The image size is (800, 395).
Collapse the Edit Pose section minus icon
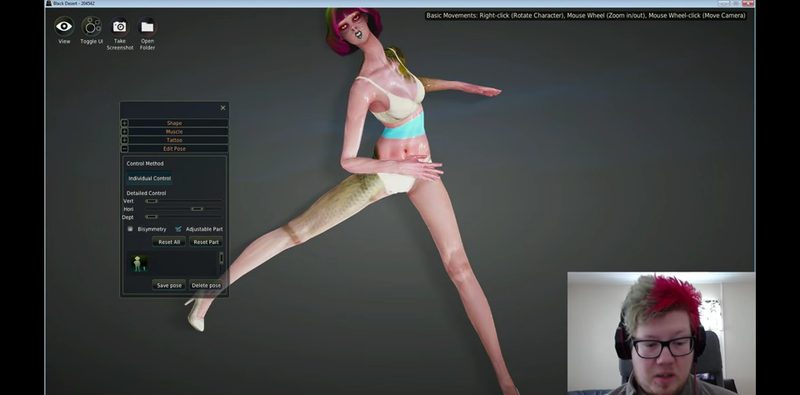124,149
